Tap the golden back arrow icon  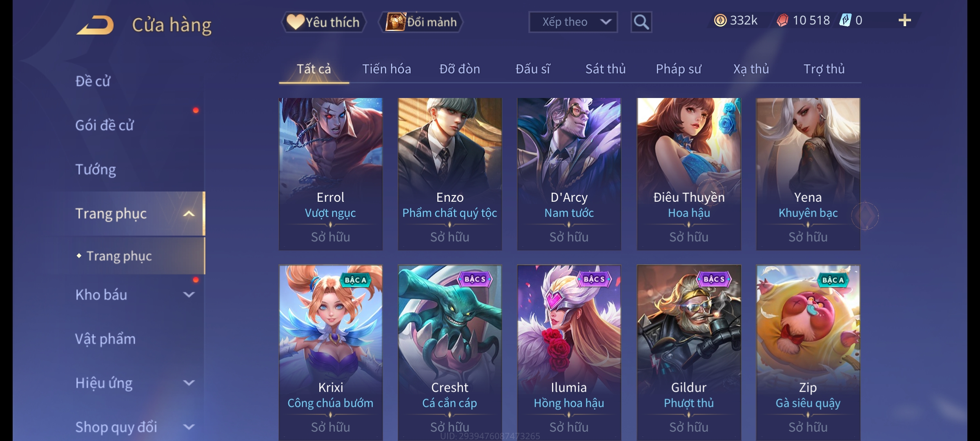(95, 25)
